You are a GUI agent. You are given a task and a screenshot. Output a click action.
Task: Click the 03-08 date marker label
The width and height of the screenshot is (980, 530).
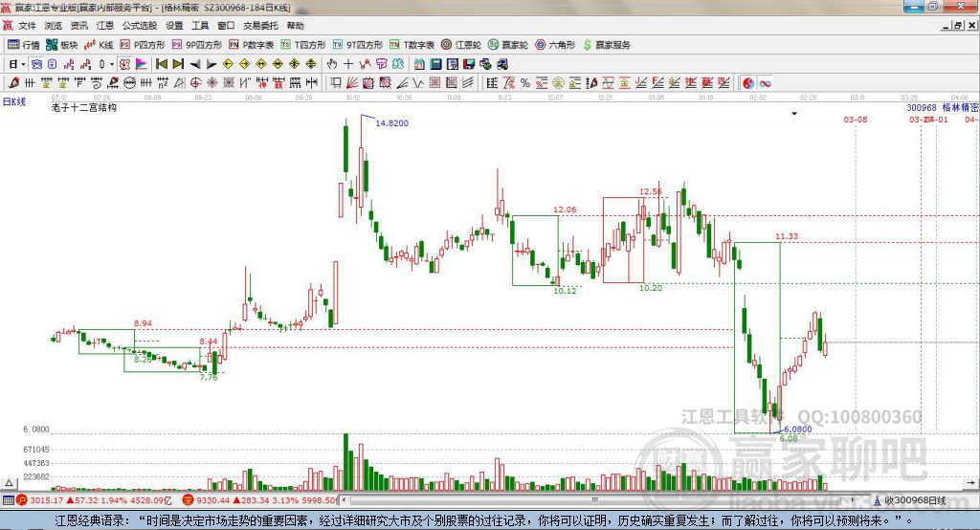(x=856, y=120)
